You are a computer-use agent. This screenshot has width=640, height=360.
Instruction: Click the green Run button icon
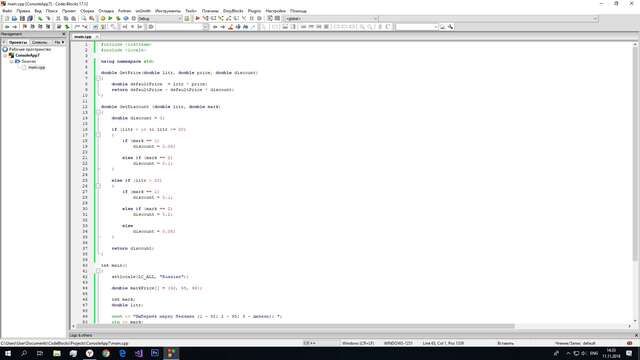tap(110, 18)
